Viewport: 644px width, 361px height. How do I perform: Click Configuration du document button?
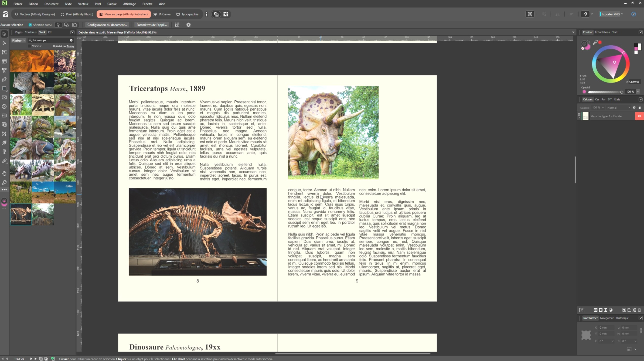(107, 25)
